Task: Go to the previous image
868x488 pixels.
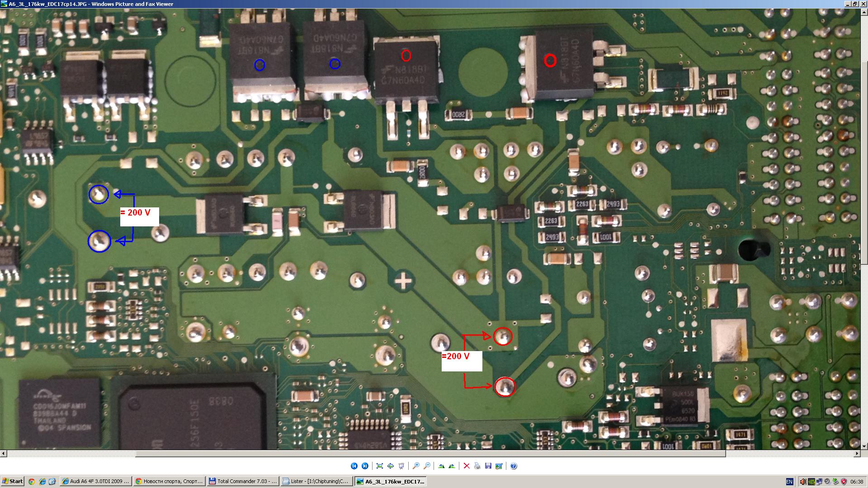Action: (354, 466)
